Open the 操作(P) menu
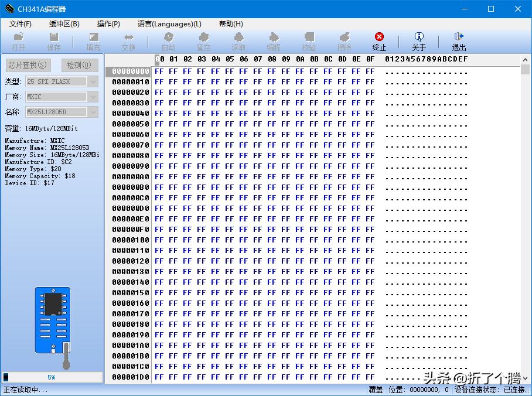Image resolution: width=532 pixels, height=396 pixels. (x=108, y=24)
